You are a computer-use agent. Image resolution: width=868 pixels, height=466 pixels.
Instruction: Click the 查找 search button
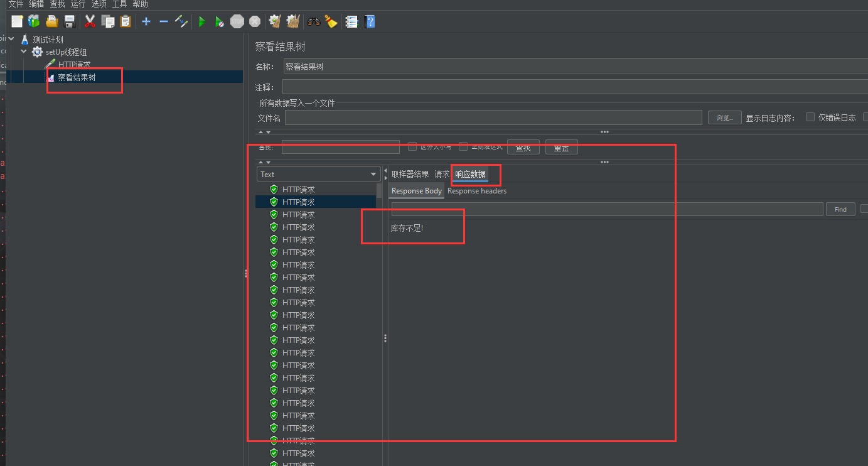(523, 148)
